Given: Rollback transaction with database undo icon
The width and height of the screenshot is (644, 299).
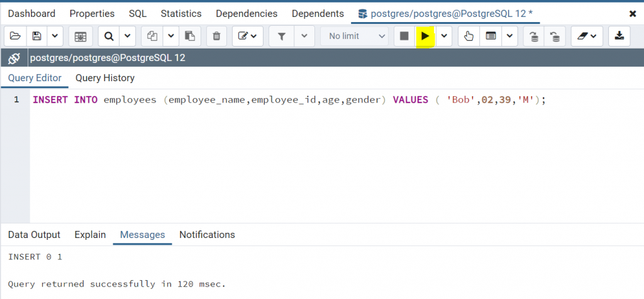Looking at the screenshot, I should pyautogui.click(x=555, y=36).
